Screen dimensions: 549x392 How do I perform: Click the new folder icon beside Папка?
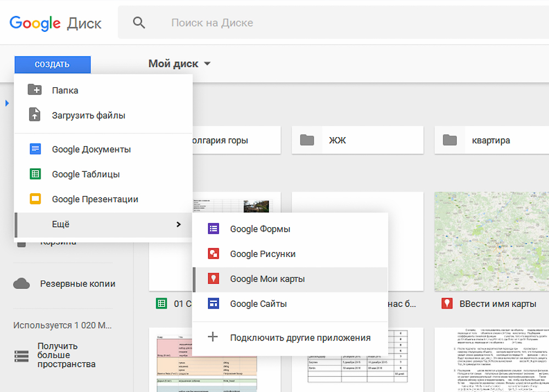(35, 89)
